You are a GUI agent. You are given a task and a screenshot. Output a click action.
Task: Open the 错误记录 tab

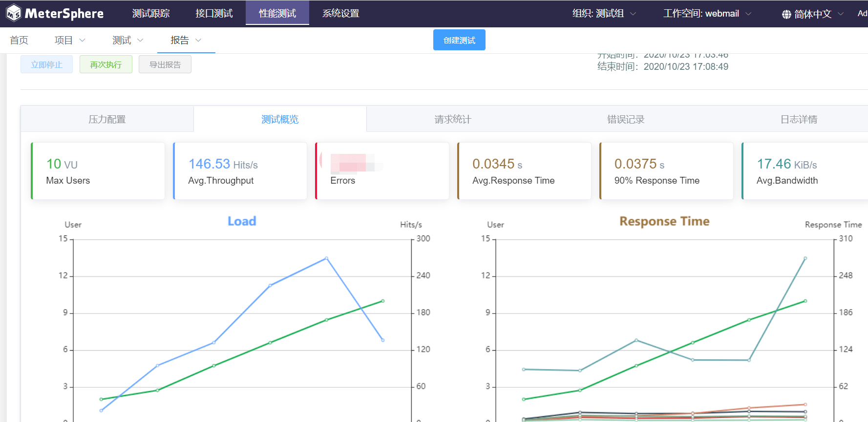coord(626,119)
